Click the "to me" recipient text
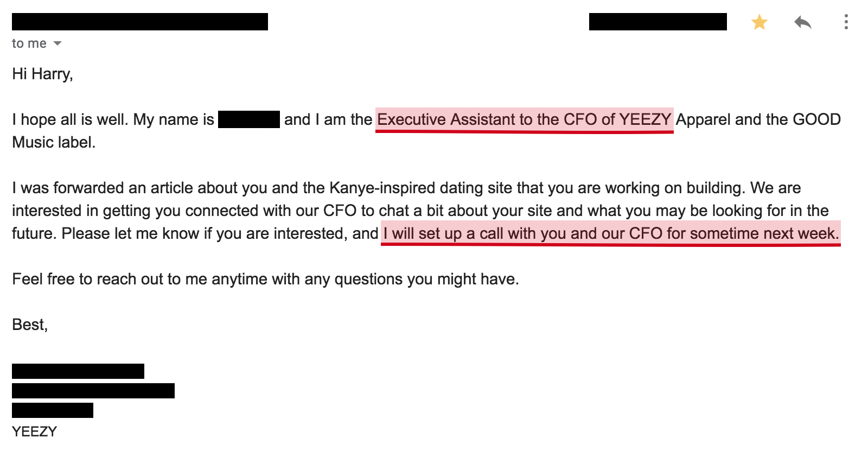 tap(29, 43)
